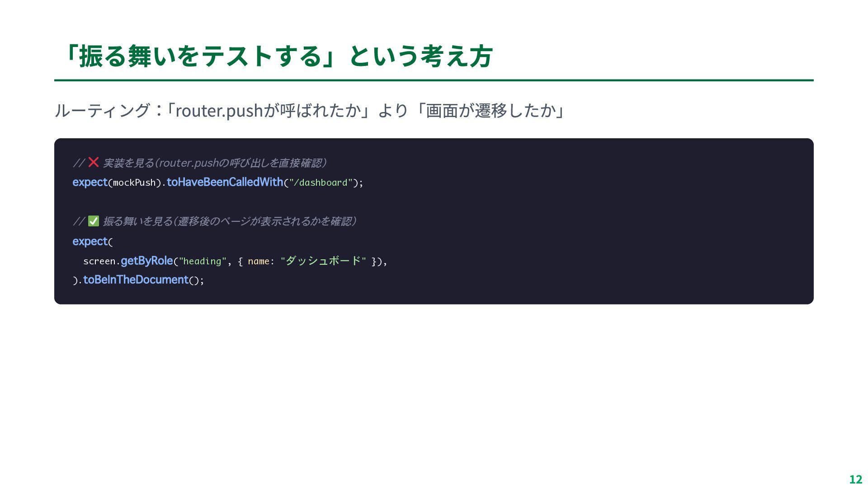Viewport: 868px width, 488px height.
Task: Click the second expect keyword
Action: pos(90,241)
